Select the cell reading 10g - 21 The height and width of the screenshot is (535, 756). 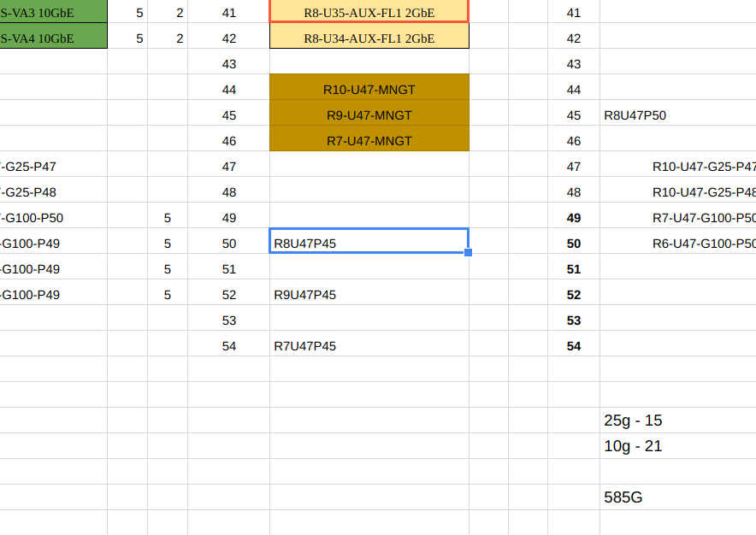[x=678, y=446]
